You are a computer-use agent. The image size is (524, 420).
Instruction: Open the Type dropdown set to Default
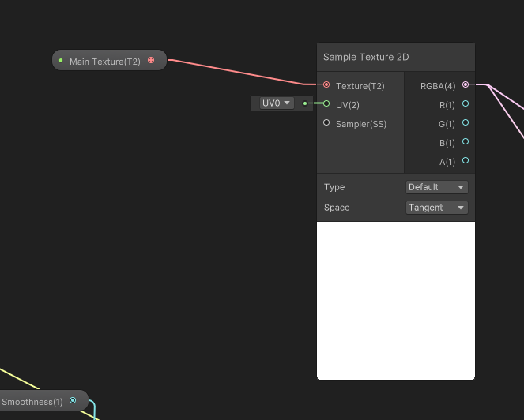[x=437, y=187]
